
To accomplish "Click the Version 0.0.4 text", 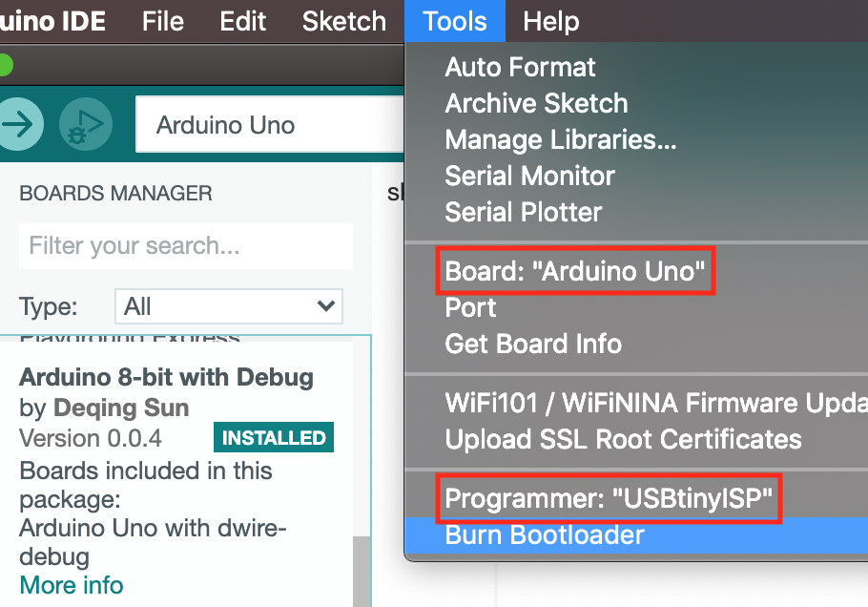I will point(91,438).
